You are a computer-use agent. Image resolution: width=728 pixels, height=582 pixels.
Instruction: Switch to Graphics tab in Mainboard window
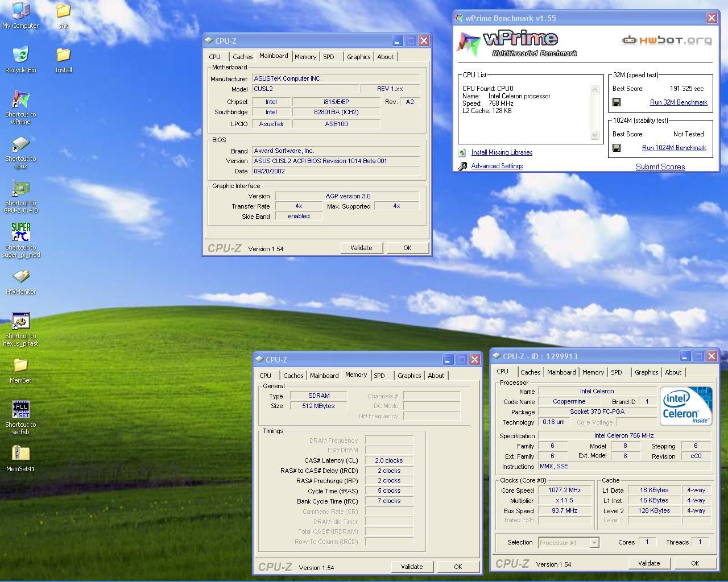click(x=358, y=57)
